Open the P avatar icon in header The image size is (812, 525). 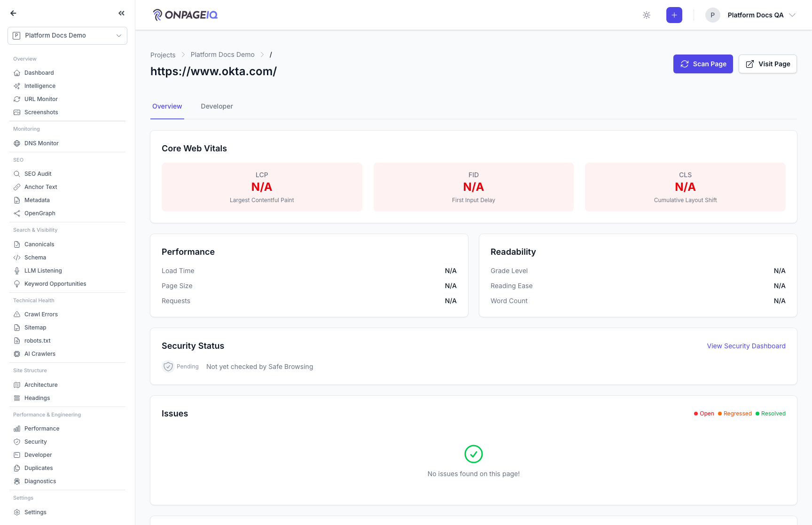(712, 15)
